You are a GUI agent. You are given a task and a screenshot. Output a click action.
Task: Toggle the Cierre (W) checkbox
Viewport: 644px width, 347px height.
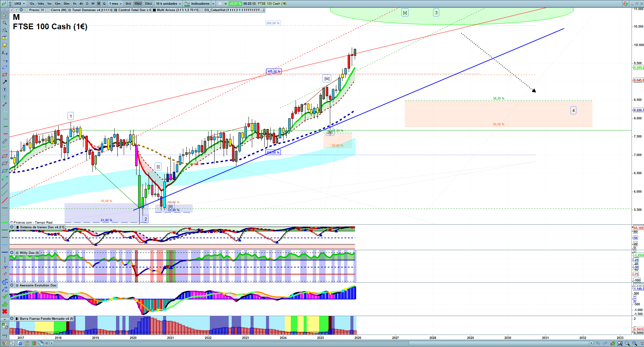[x=48, y=10]
